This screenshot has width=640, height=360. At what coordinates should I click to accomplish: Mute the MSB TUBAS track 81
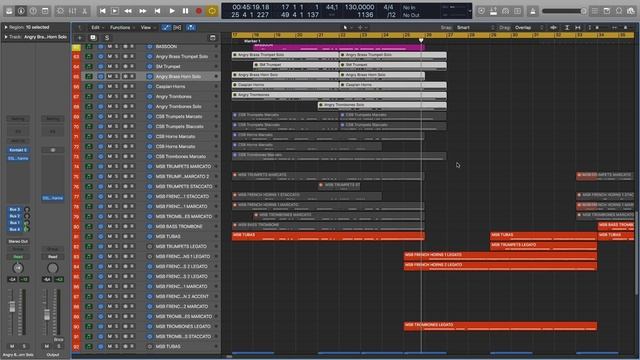[109, 236]
